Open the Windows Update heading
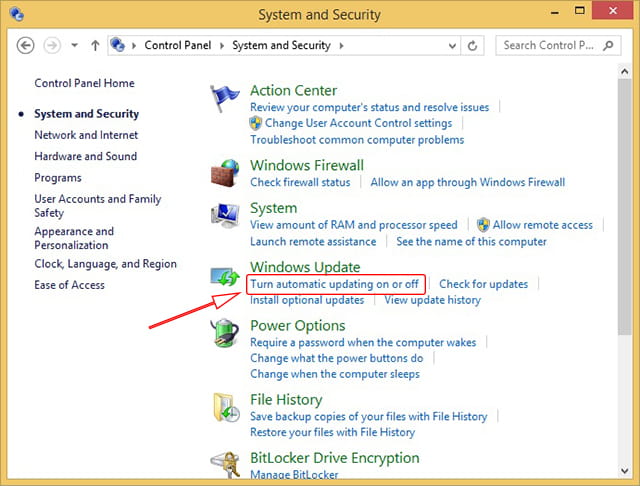 [x=305, y=267]
